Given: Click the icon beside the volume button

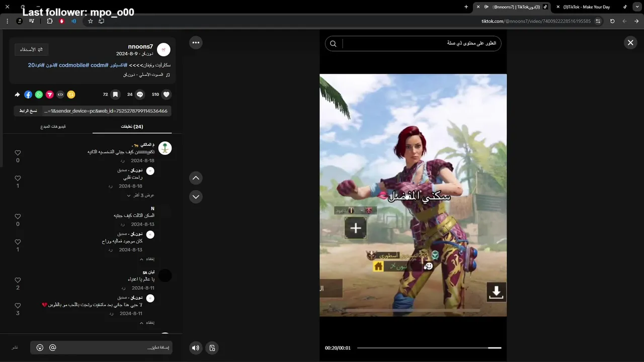Looking at the screenshot, I should (212, 347).
